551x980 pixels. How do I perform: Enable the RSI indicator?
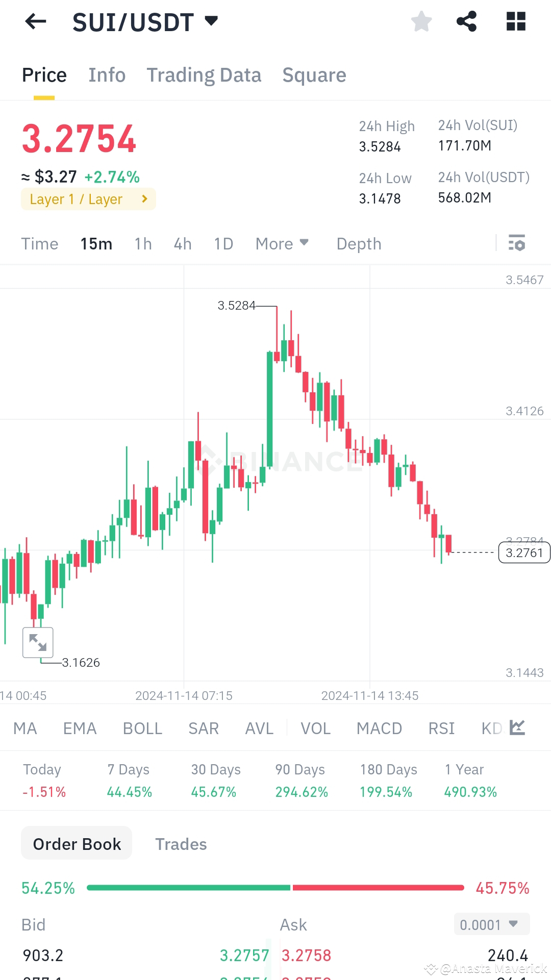pos(441,728)
